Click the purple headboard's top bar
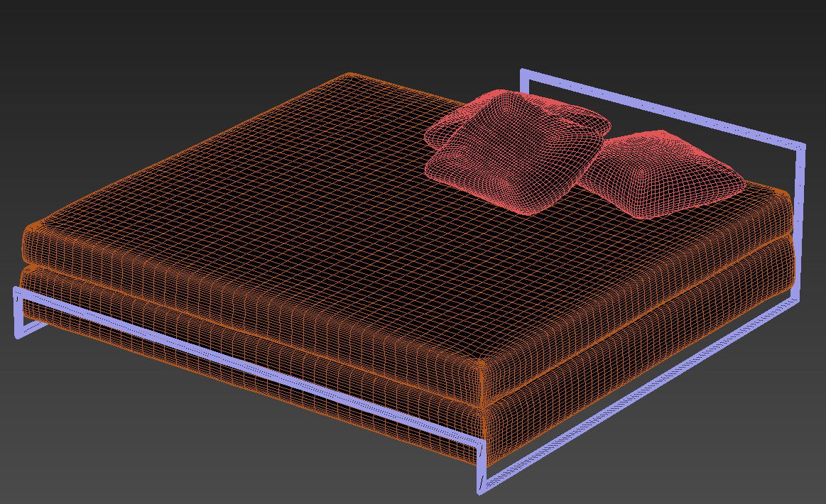This screenshot has height=504, width=826. pos(661,109)
